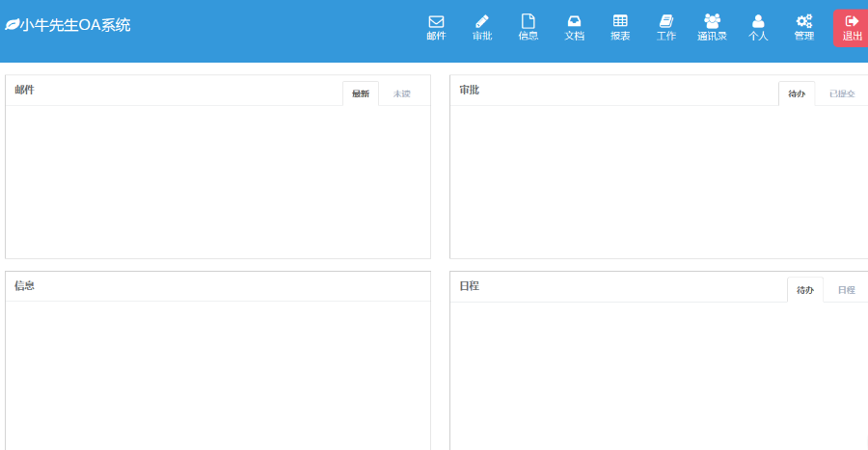Image resolution: width=868 pixels, height=450 pixels.
Task: Switch to 日程 tab in 日程 panel
Action: (x=846, y=290)
